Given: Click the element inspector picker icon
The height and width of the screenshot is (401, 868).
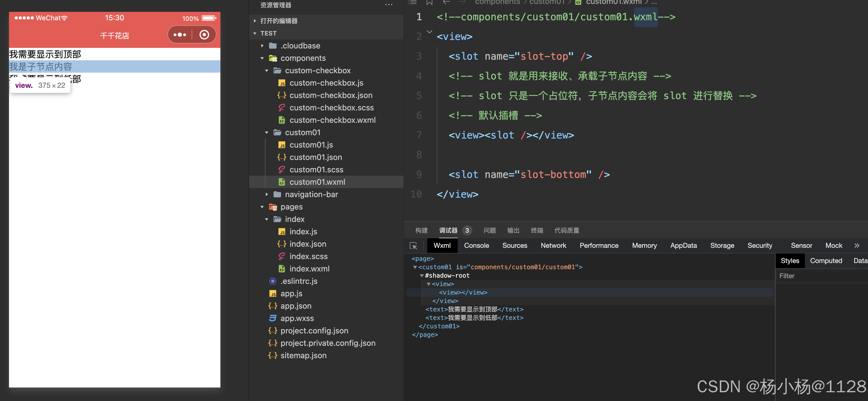Looking at the screenshot, I should tap(413, 246).
